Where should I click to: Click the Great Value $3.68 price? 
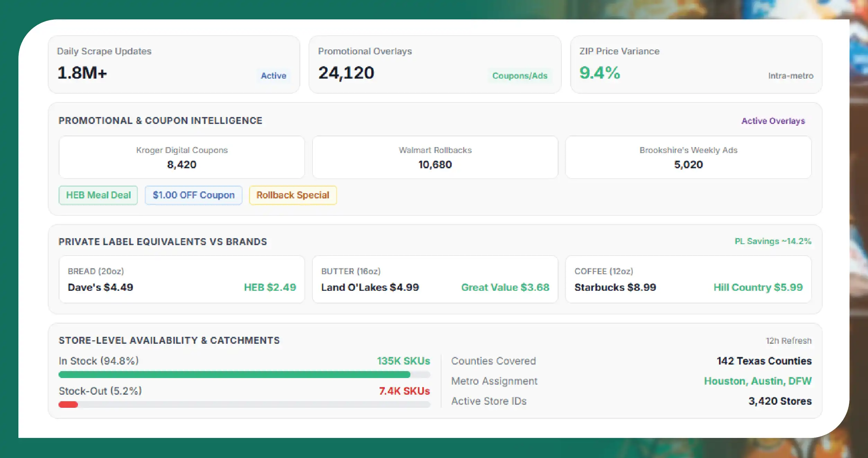[x=505, y=287]
